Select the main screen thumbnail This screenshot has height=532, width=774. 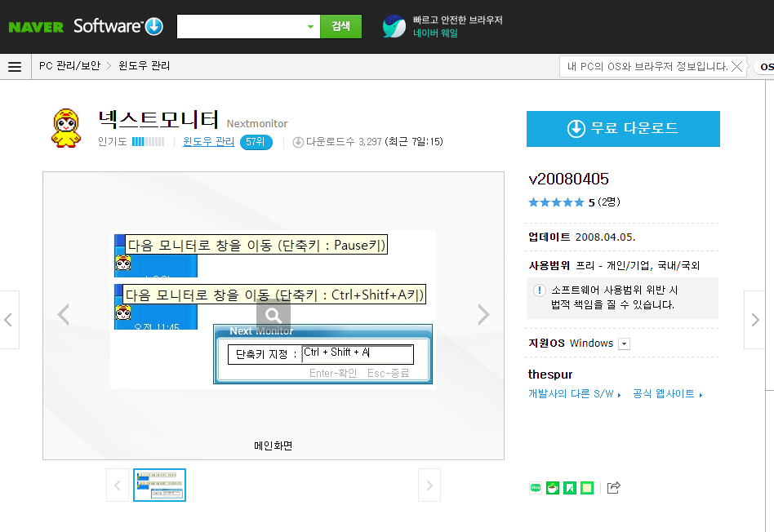(159, 485)
